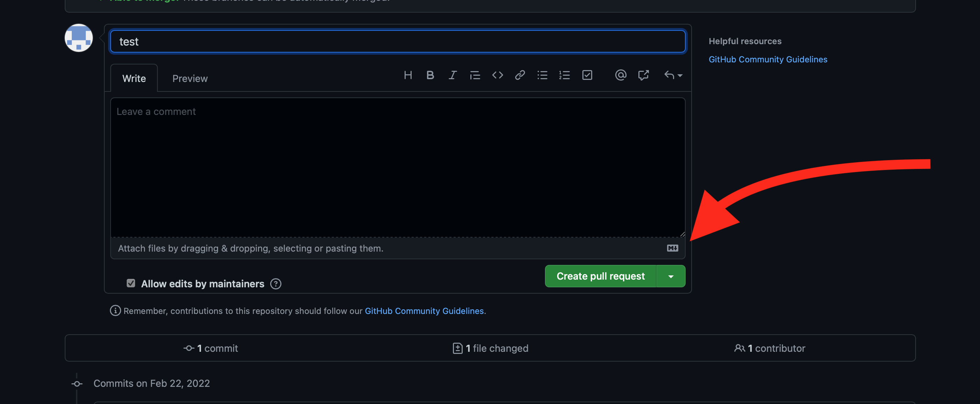This screenshot has height=404, width=980.
Task: Apply italic formatting icon
Action: [x=452, y=75]
